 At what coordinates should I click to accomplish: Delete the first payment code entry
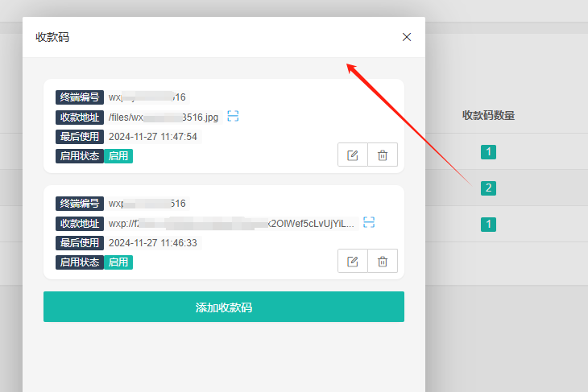pos(383,155)
